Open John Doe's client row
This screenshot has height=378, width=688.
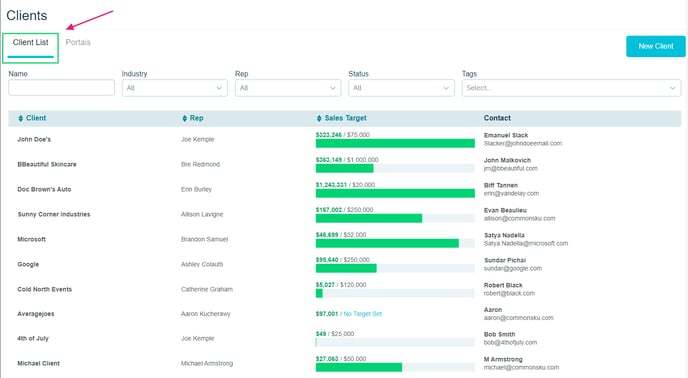pos(34,139)
